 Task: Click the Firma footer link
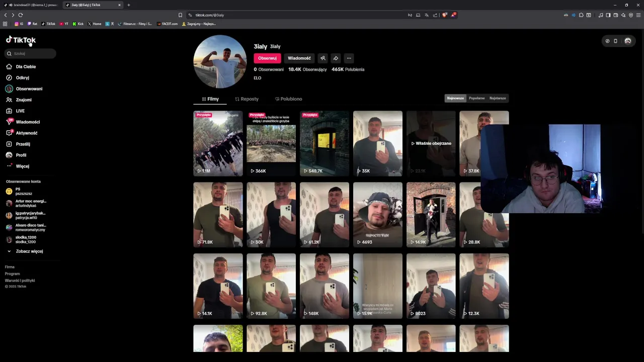[10, 267]
